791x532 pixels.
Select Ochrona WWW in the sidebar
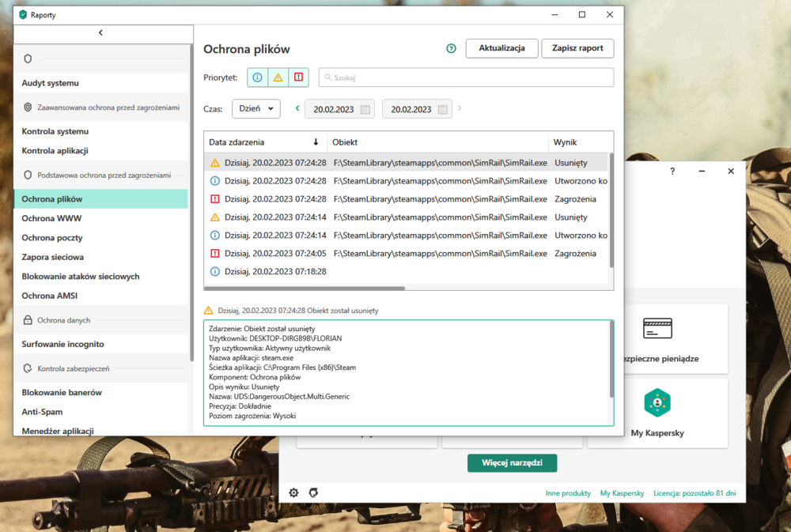pos(51,218)
